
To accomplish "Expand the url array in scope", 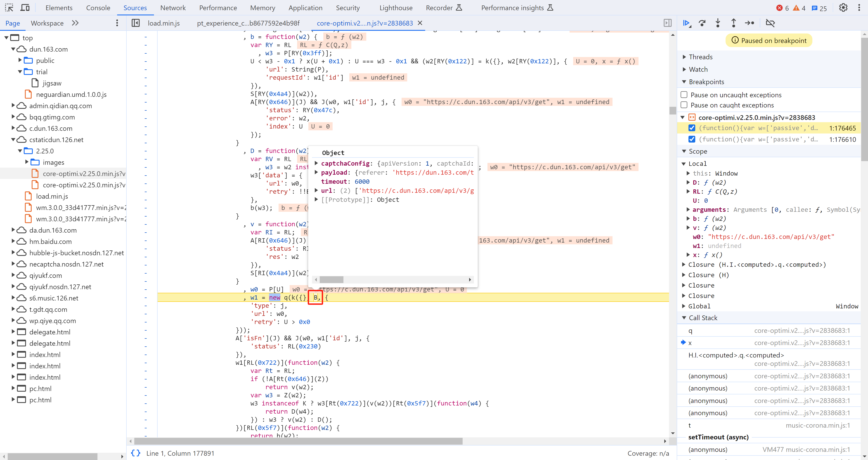I will (316, 191).
